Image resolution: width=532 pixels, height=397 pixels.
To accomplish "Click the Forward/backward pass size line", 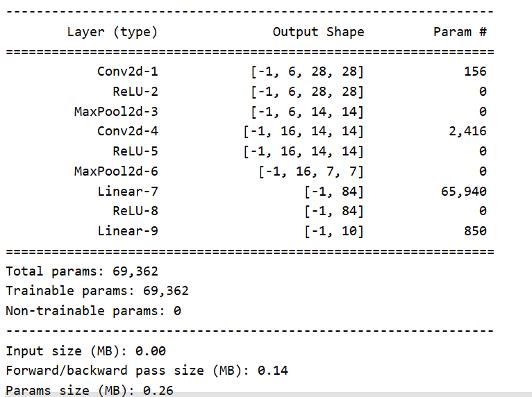I will 147,371.
